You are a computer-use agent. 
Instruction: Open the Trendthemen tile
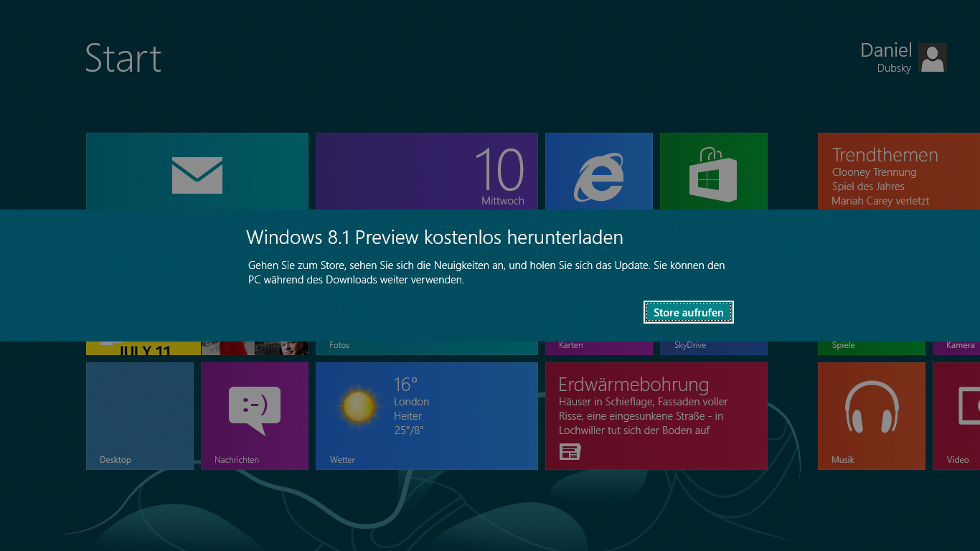(x=899, y=171)
